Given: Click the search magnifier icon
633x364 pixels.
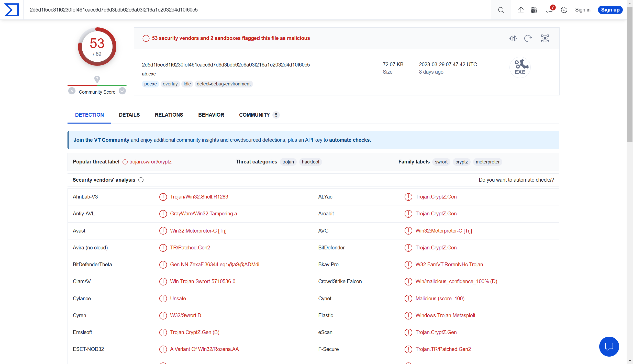Looking at the screenshot, I should [501, 10].
